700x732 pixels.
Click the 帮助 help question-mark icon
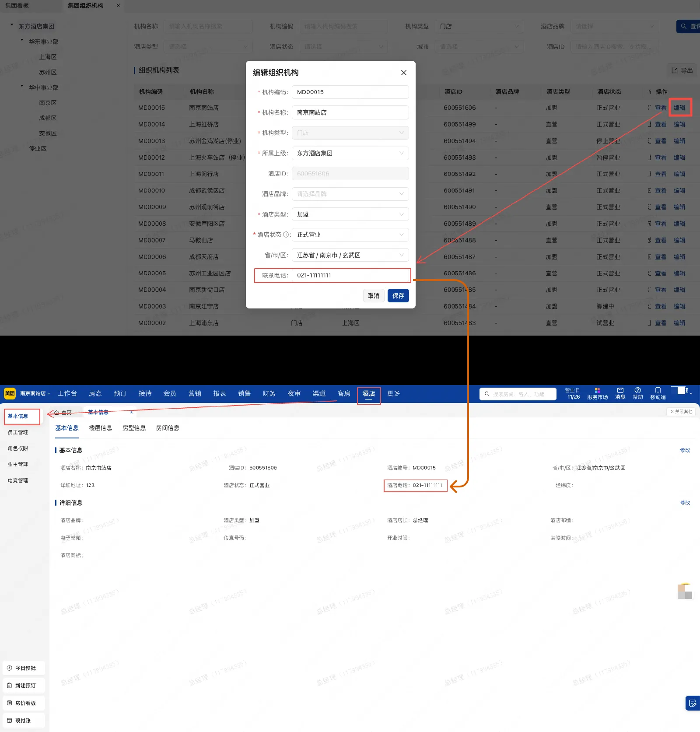[637, 390]
